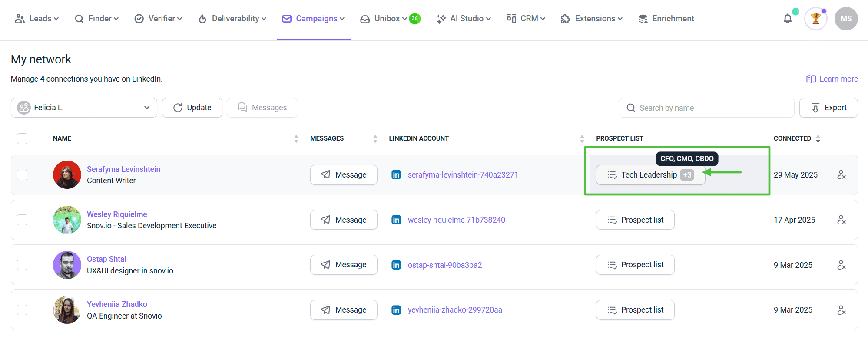Image resolution: width=868 pixels, height=352 pixels.
Task: Sort table by Connected column arrows
Action: [x=818, y=139]
